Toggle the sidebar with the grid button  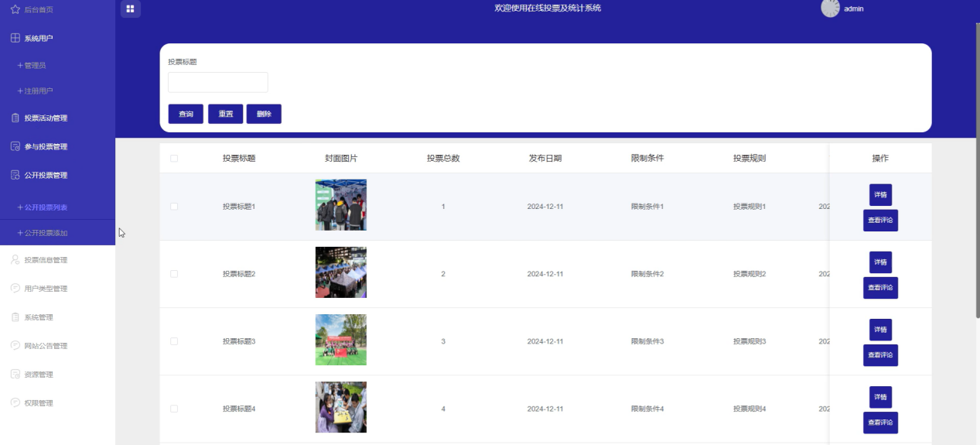tap(131, 9)
